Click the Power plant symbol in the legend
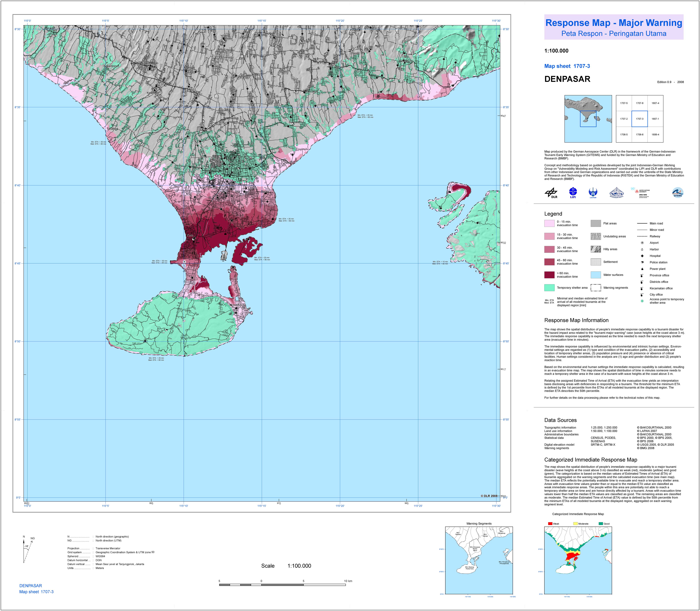 tap(642, 269)
